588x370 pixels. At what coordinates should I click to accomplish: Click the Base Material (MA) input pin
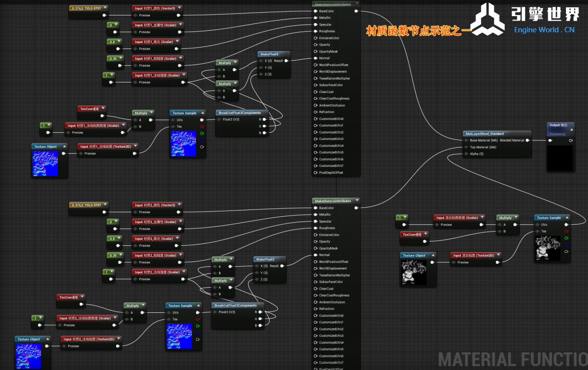pos(465,140)
